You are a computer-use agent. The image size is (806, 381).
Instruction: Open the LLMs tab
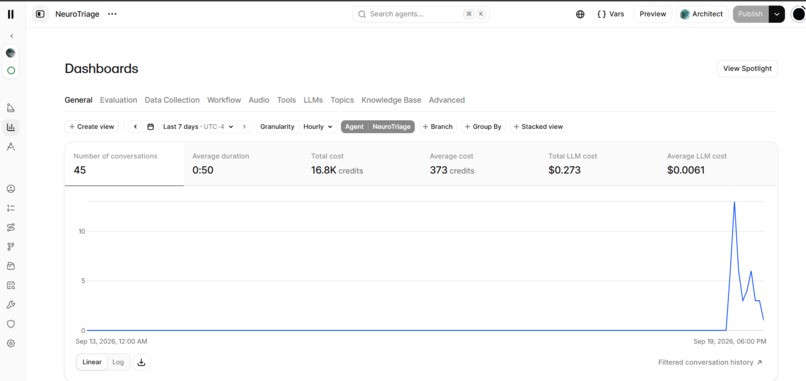tap(313, 100)
